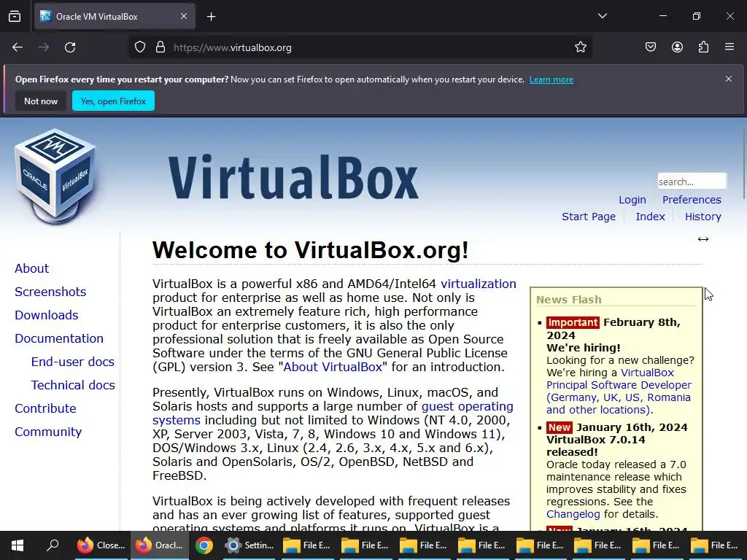
Task: Open the Contribute sidebar page
Action: (45, 408)
